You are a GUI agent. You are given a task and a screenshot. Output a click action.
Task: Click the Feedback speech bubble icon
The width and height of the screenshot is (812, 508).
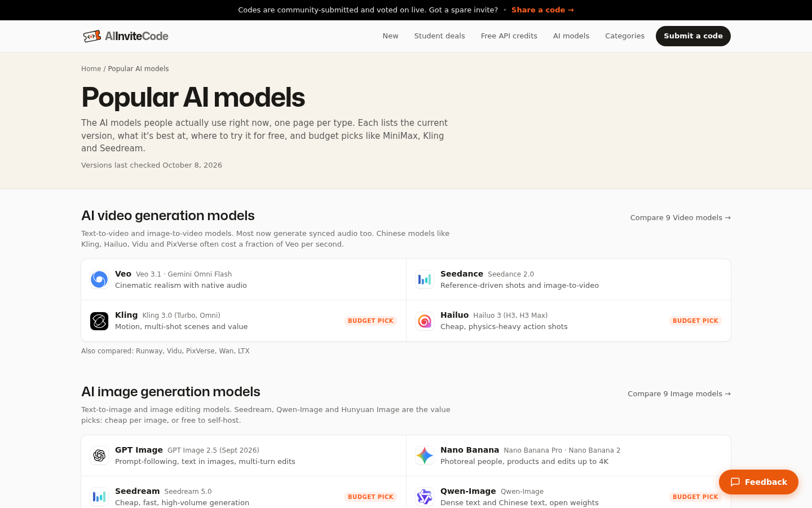735,482
